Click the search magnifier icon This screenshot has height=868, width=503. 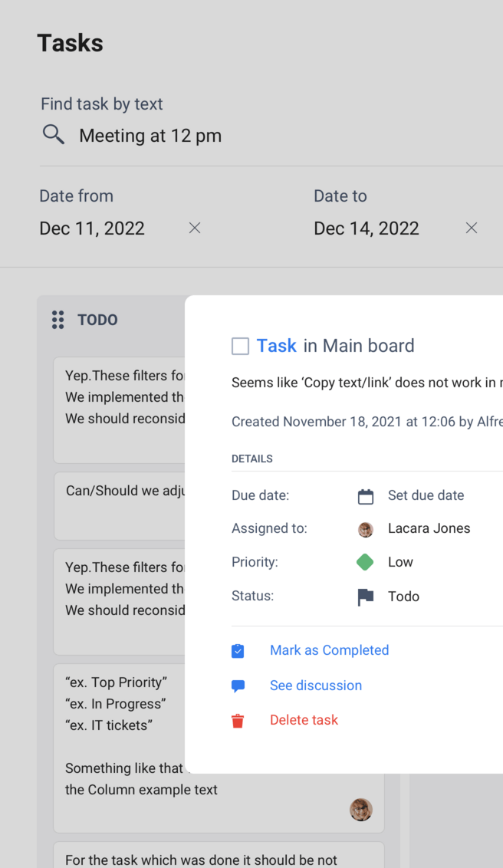[53, 133]
